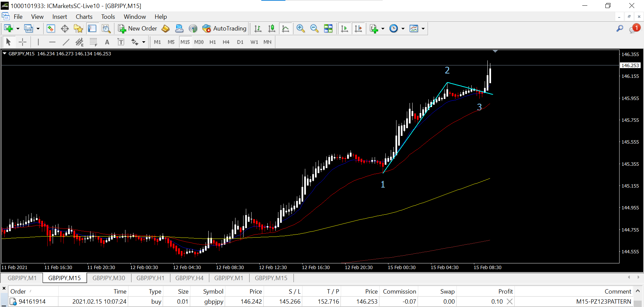The height and width of the screenshot is (307, 644).
Task: Open the Templates dropdown arrow
Action: pyautogui.click(x=423, y=29)
